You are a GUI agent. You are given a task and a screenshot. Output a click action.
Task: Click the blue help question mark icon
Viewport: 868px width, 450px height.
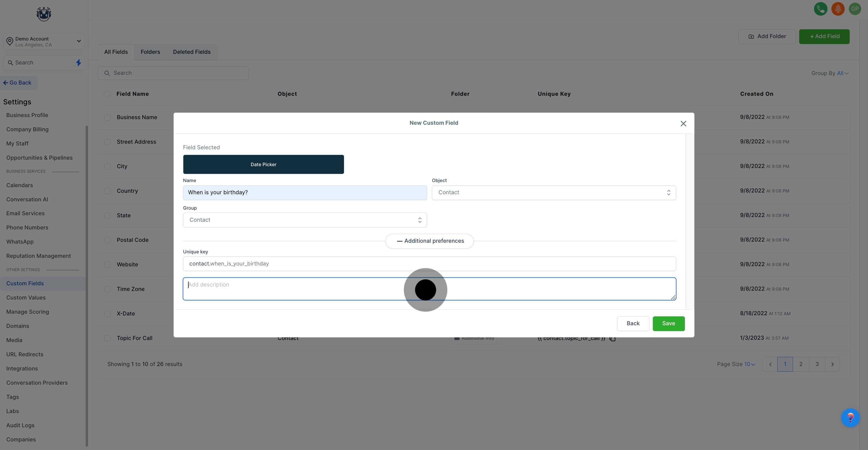point(850,418)
